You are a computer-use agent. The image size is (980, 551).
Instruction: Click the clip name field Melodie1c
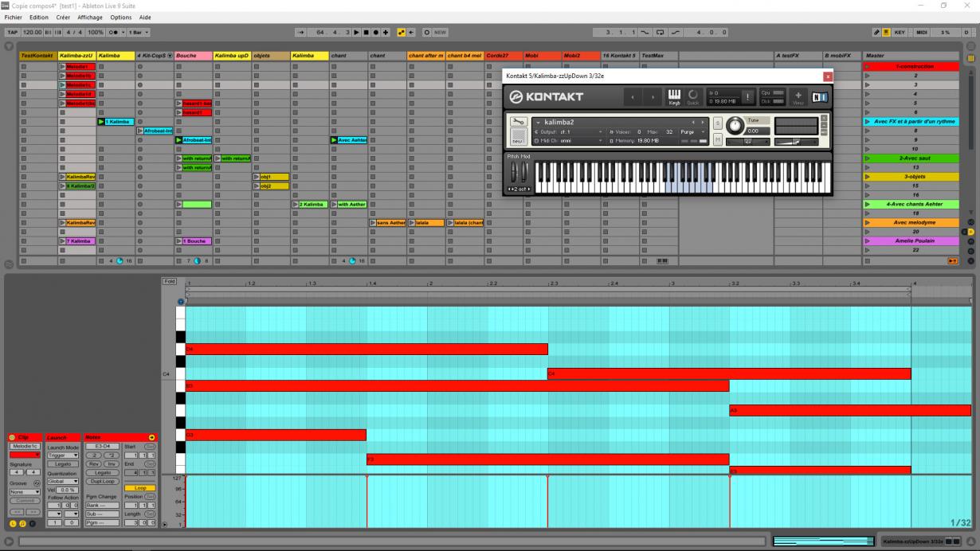pos(25,446)
